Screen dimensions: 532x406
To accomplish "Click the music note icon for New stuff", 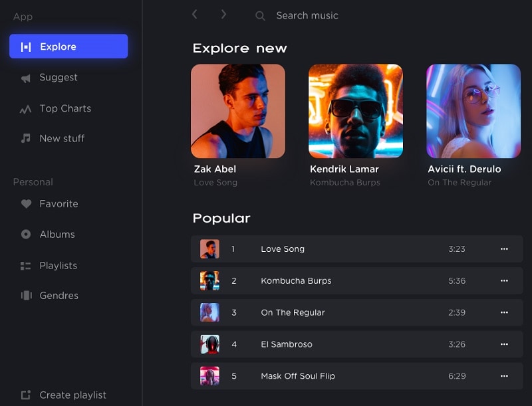I will click(x=26, y=138).
